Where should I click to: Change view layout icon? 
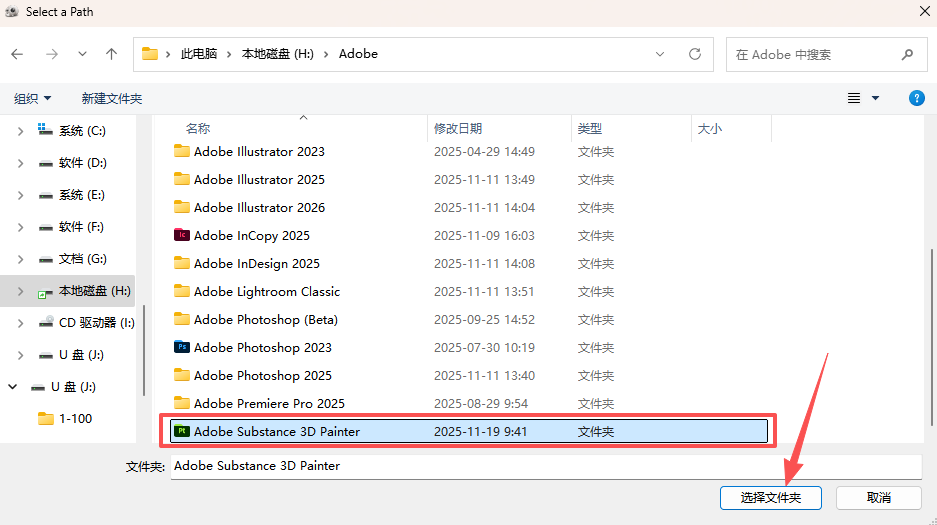pos(854,98)
